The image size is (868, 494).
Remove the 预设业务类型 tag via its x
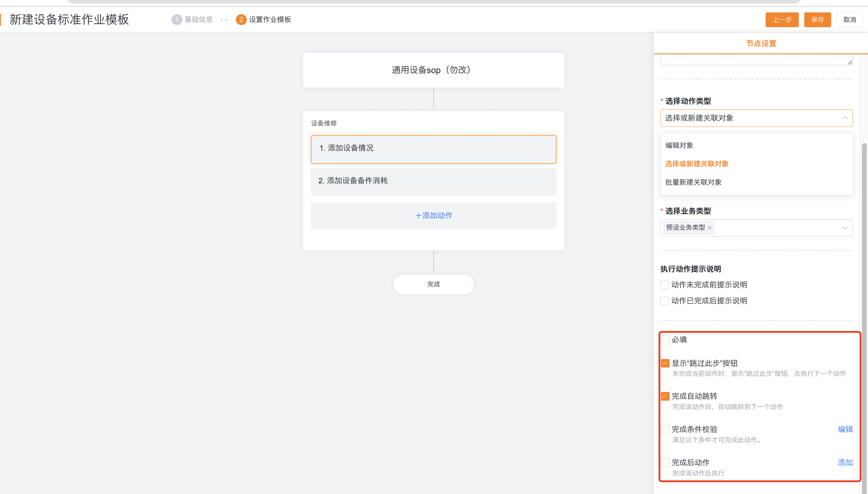pos(709,228)
